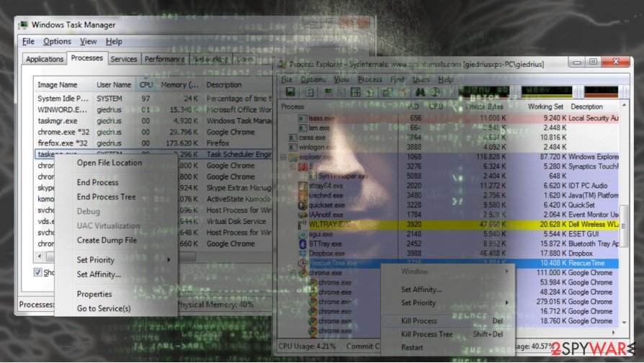This screenshot has width=644, height=363.
Task: Click the Kill Process red X toolbar icon
Action: click(x=403, y=92)
